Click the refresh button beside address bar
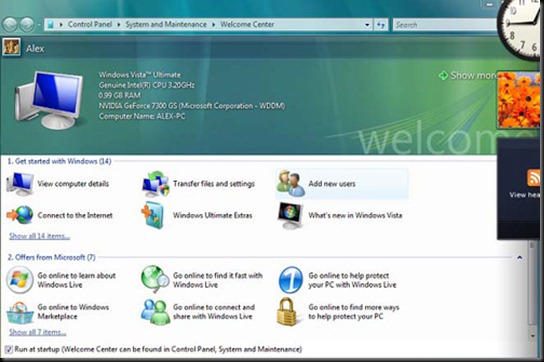The width and height of the screenshot is (544, 362). (x=381, y=25)
